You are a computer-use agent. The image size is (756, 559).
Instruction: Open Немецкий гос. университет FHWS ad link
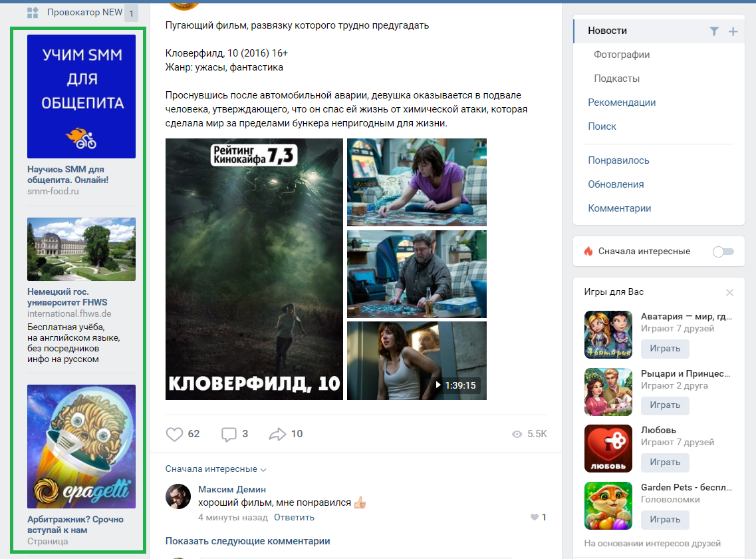click(68, 297)
